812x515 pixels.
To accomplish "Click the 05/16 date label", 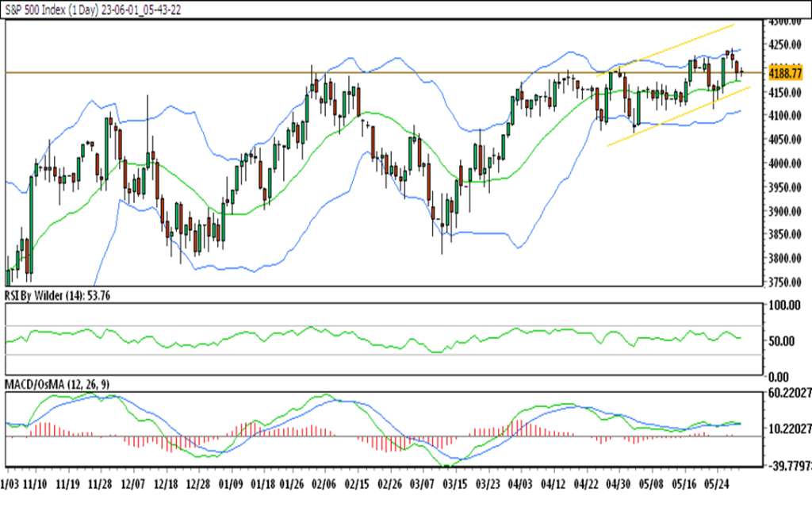I will [684, 484].
